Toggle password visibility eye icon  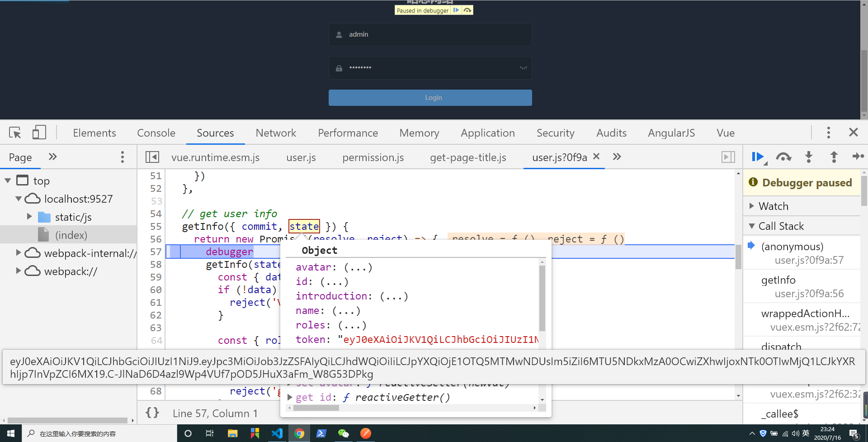524,68
